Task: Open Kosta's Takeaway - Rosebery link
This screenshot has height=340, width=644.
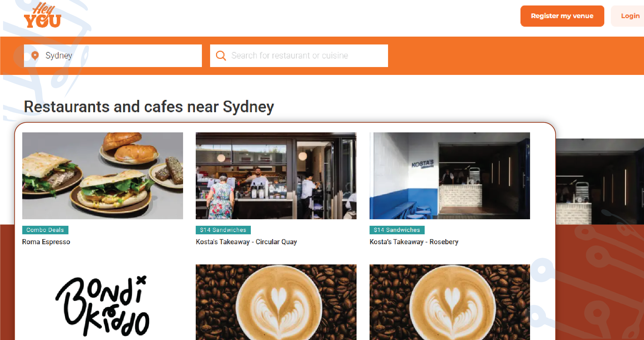Action: pyautogui.click(x=414, y=242)
